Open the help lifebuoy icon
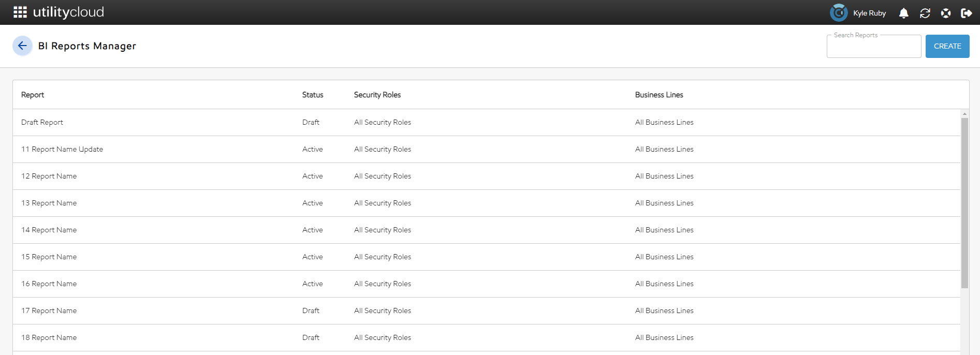 click(945, 13)
